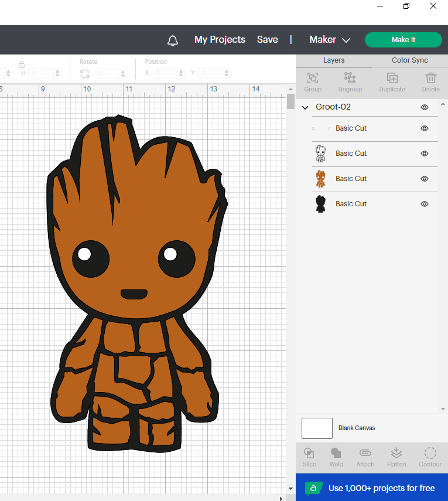Toggle the aspect ratio lock icon
This screenshot has width=448, height=501.
[x=22, y=64]
